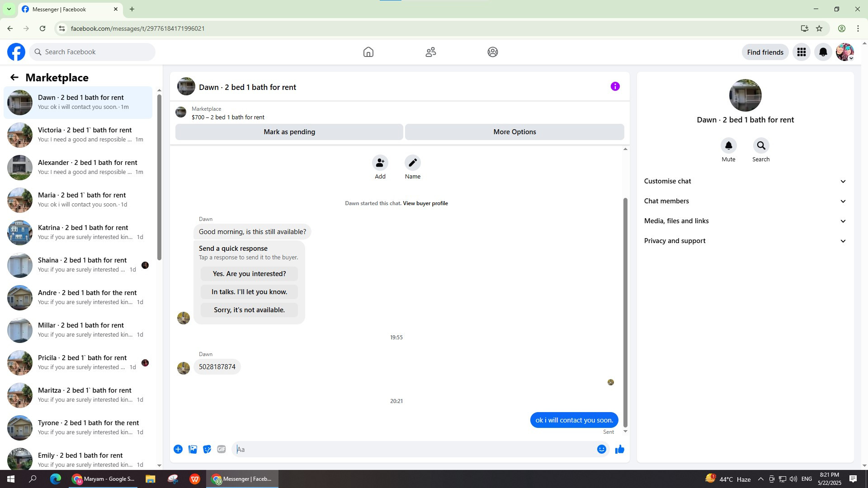868x488 pixels.
Task: Add people to the chat
Action: pos(380,163)
